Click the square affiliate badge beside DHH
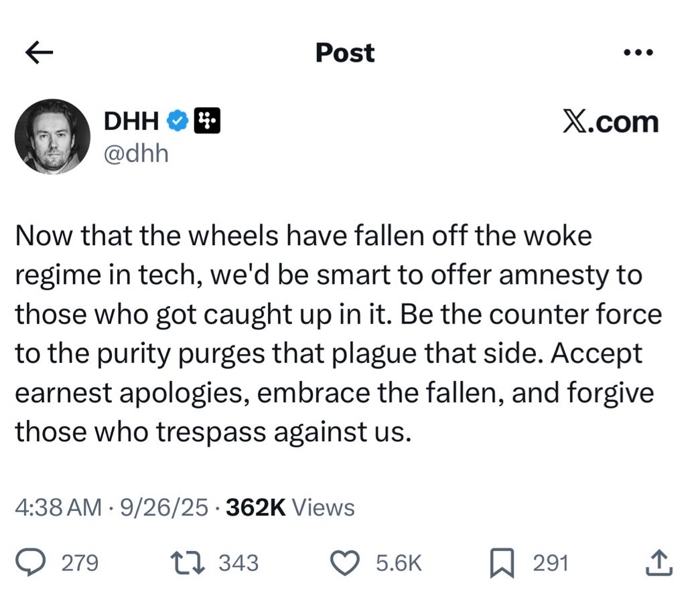The height and width of the screenshot is (616, 686). pyautogui.click(x=206, y=121)
